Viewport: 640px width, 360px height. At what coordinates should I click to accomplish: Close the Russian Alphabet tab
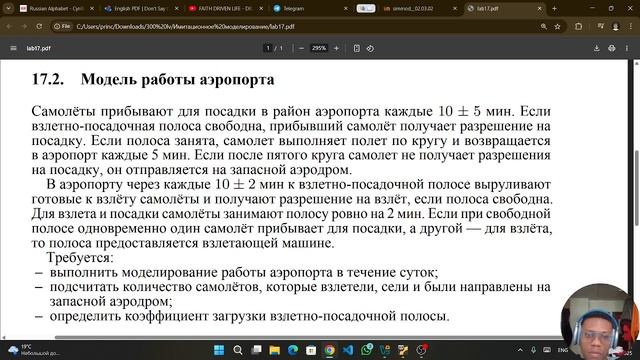[92, 9]
